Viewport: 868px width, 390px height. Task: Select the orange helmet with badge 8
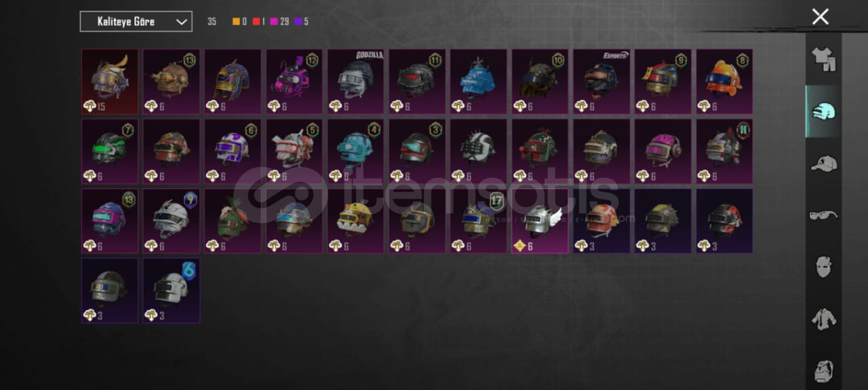click(724, 81)
